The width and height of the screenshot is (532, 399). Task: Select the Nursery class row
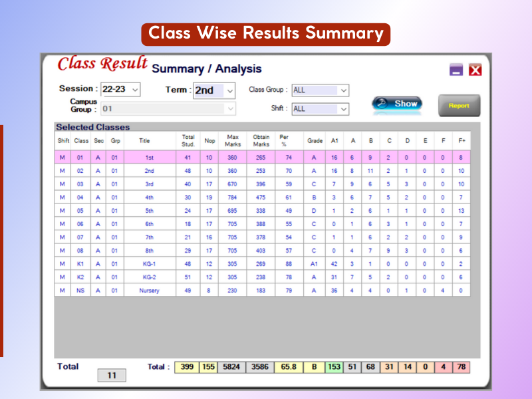pyautogui.click(x=149, y=291)
